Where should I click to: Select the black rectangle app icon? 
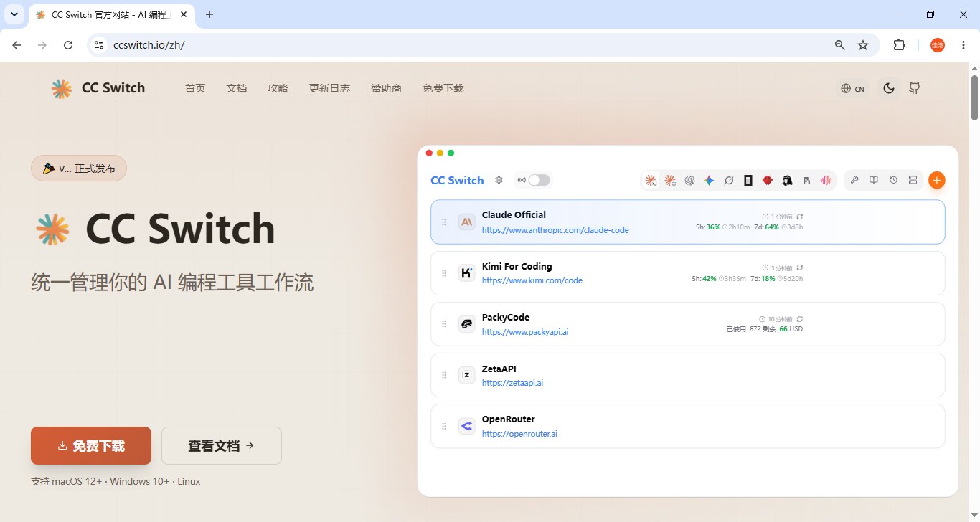point(748,181)
